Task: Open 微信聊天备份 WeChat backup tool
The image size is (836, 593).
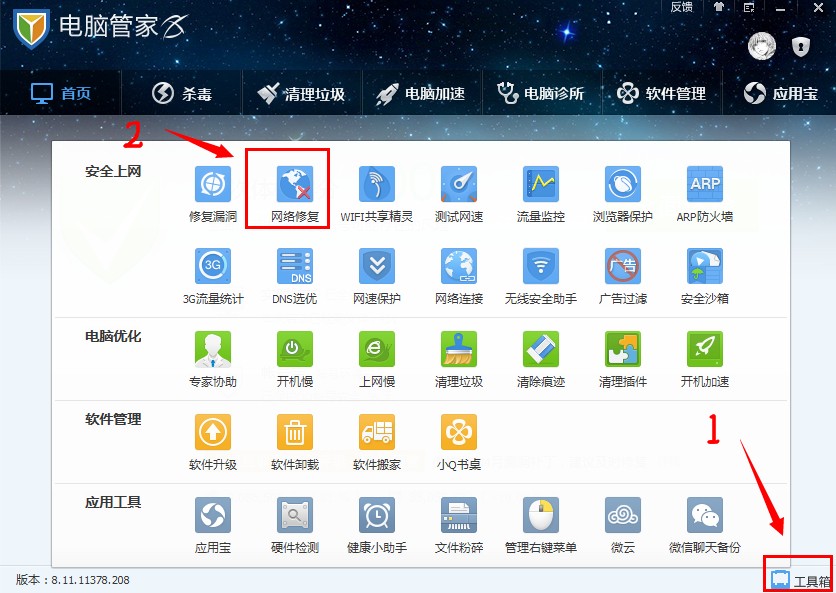Action: click(704, 516)
